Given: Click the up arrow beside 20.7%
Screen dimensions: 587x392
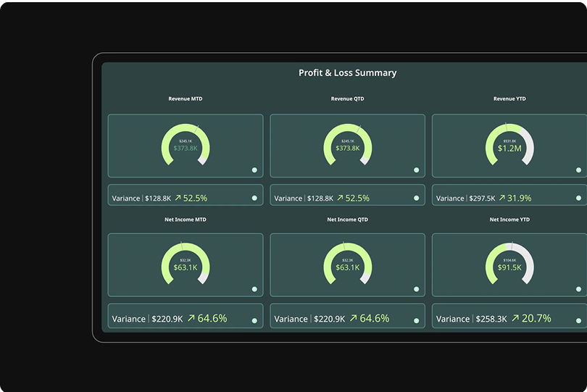Looking at the screenshot, I should (515, 318).
